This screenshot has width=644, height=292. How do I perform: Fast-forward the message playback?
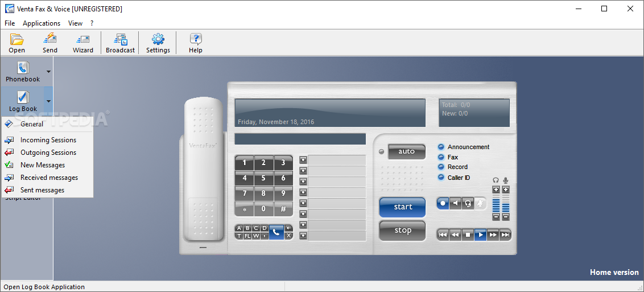point(493,235)
